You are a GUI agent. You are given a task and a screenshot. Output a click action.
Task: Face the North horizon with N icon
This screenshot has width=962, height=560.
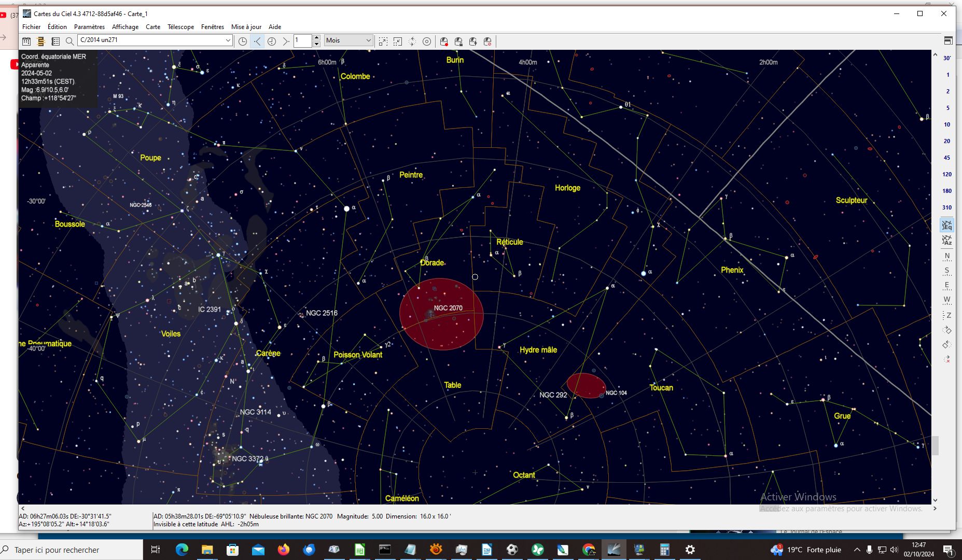click(947, 256)
